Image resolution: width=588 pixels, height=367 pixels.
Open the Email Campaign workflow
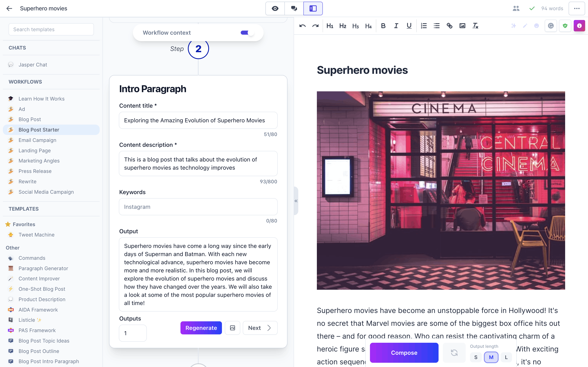pyautogui.click(x=37, y=140)
